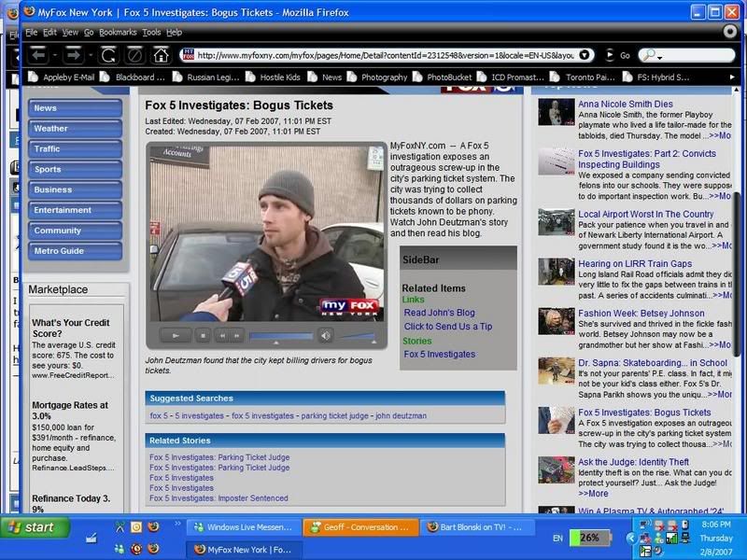Image resolution: width=747 pixels, height=560 pixels.
Task: Play the Bogus Tickets video
Action: click(x=176, y=336)
